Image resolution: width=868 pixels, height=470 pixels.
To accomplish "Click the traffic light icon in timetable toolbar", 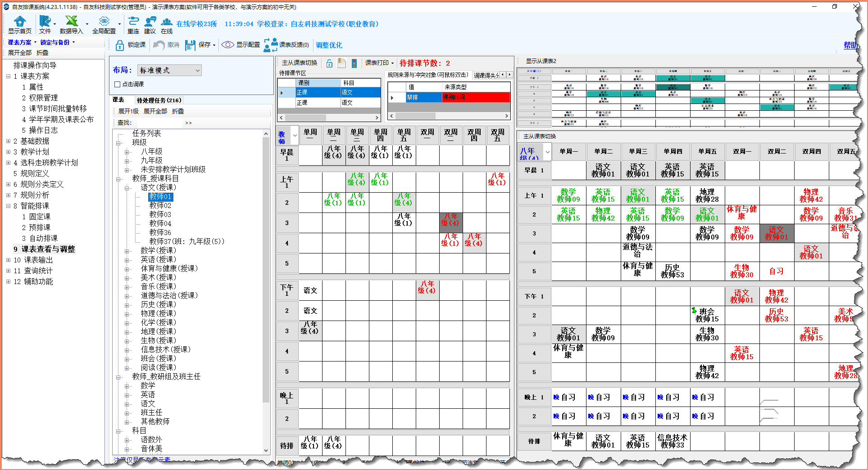I will [x=354, y=63].
